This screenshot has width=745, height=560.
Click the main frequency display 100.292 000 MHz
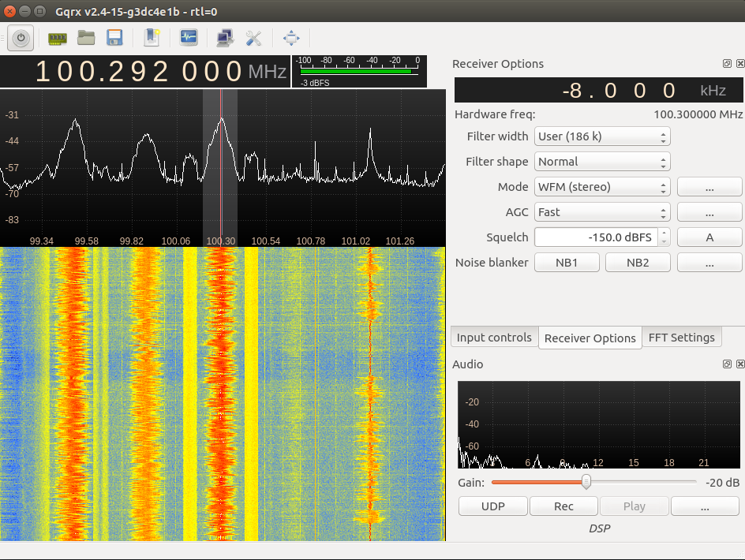pos(145,72)
